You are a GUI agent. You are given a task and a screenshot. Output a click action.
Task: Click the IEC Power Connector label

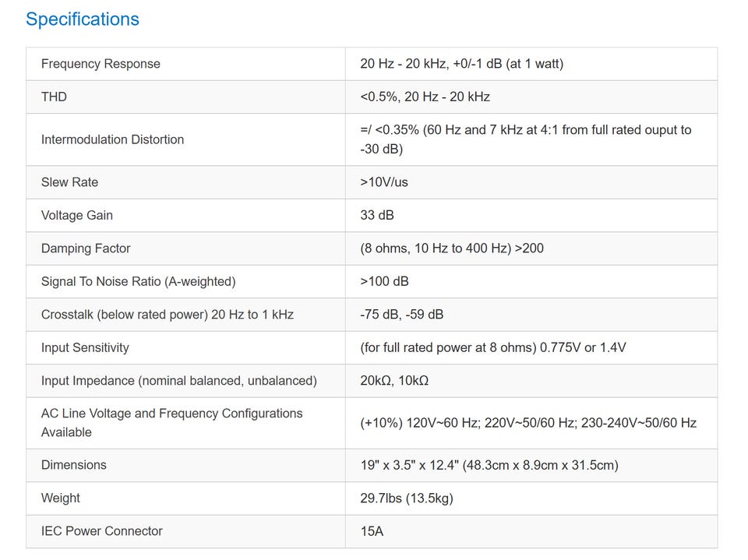(x=101, y=531)
